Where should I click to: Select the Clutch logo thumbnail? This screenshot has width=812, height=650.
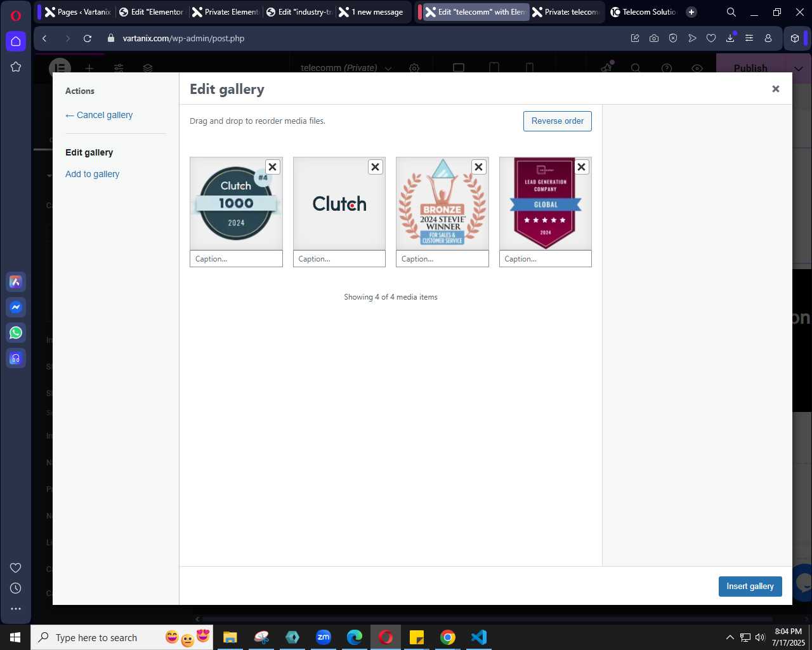tap(339, 203)
